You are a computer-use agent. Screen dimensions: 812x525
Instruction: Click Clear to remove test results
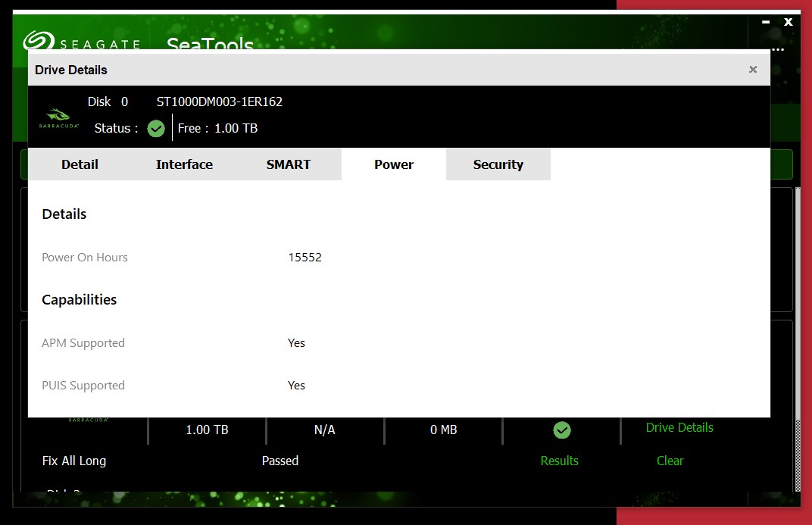click(x=670, y=461)
